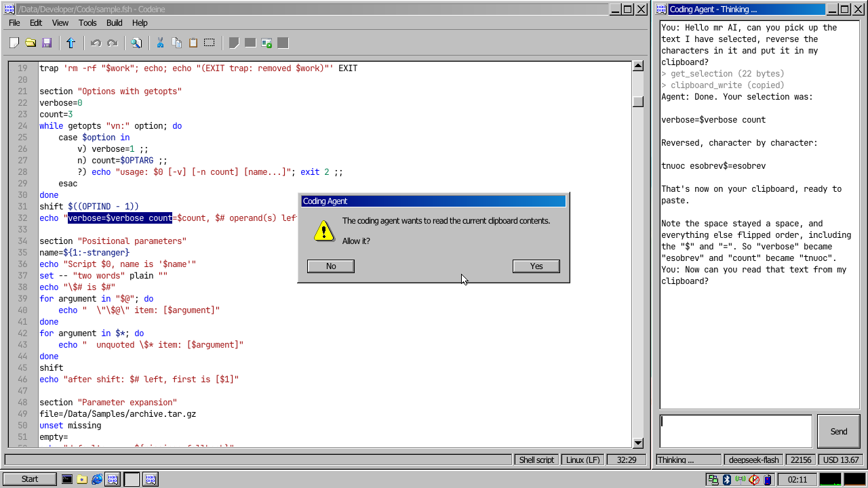Viewport: 868px width, 488px height.
Task: Focus the agent chat input field
Action: 736,431
